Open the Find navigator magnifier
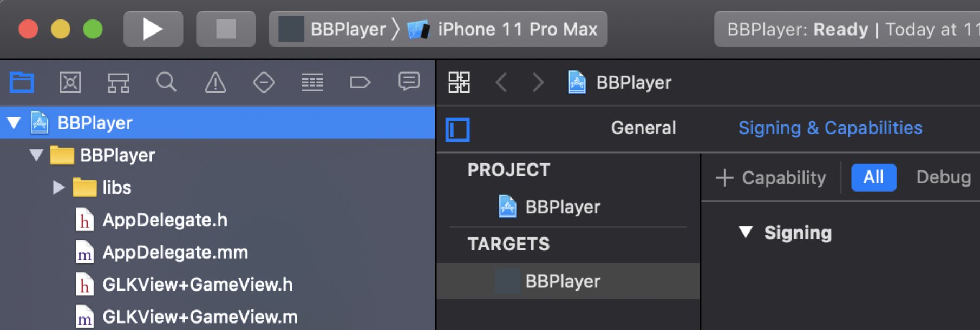980x330 pixels. [x=166, y=83]
